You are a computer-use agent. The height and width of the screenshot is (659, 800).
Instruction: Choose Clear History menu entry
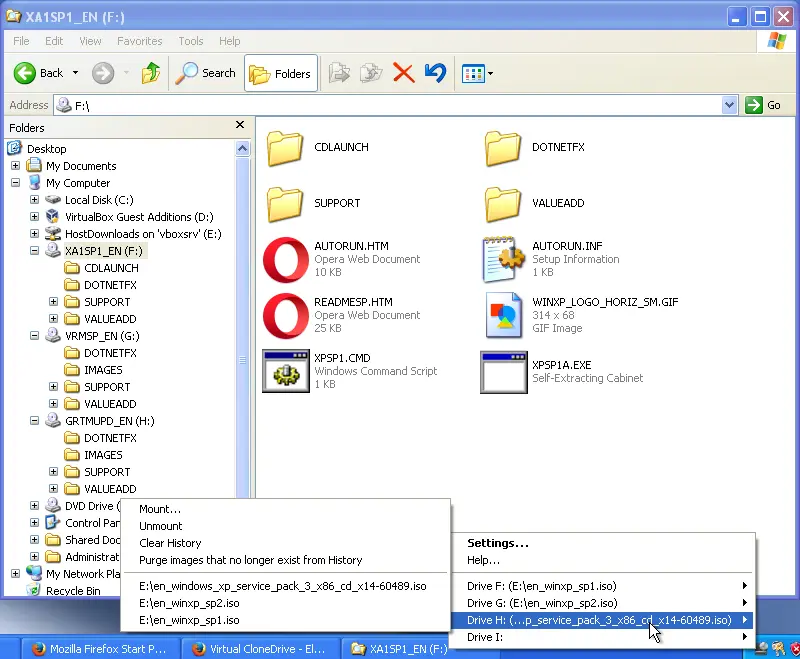286,543
